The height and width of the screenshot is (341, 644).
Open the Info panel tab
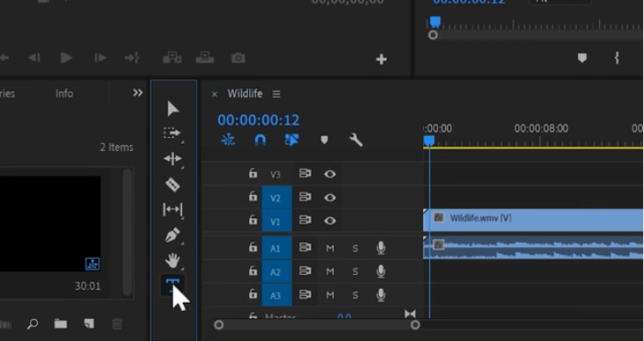tap(64, 94)
